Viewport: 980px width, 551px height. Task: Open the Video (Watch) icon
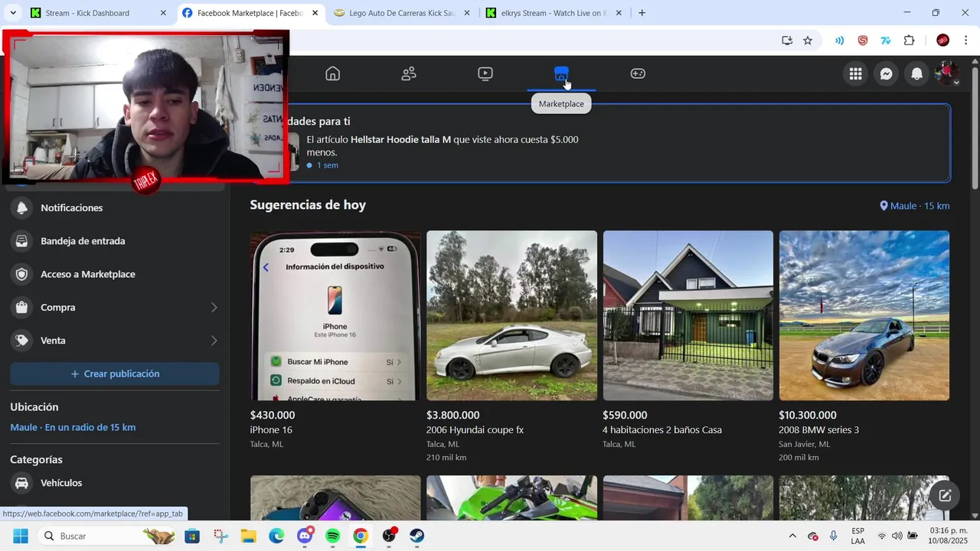point(485,73)
